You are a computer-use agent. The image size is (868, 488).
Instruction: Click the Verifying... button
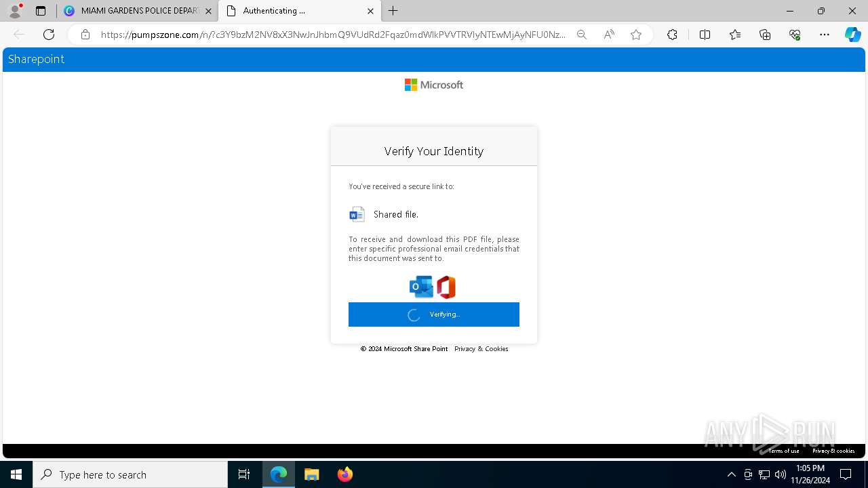coord(434,314)
